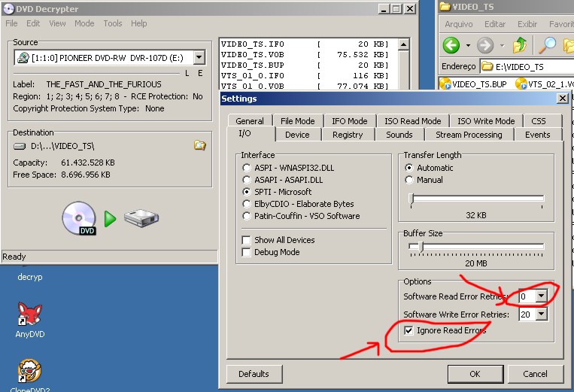This screenshot has height=392, width=574.
Task: Click Back arrow in VIDEO_TS explorer window
Action: point(451,46)
